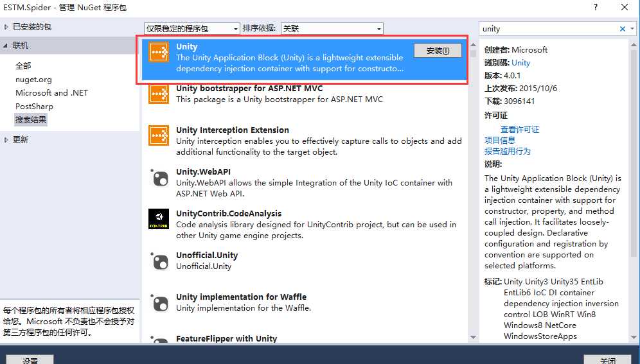The image size is (640, 364).
Task: Click the Unity.WebAPI package icon
Action: 159,178
